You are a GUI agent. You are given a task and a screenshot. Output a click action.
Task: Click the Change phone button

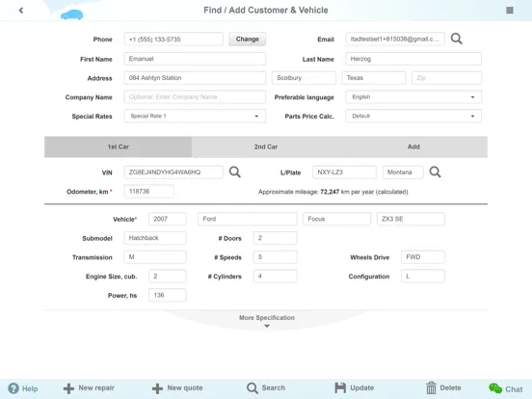248,39
